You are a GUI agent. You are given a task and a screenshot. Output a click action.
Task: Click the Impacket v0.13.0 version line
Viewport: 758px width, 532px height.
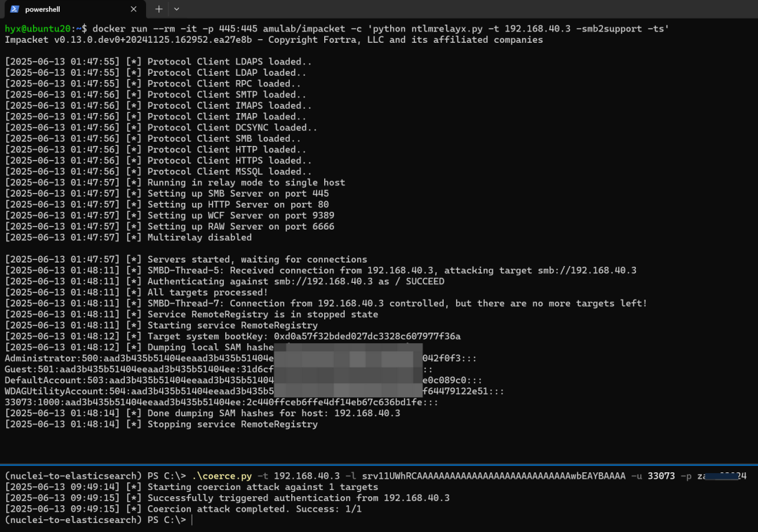274,39
